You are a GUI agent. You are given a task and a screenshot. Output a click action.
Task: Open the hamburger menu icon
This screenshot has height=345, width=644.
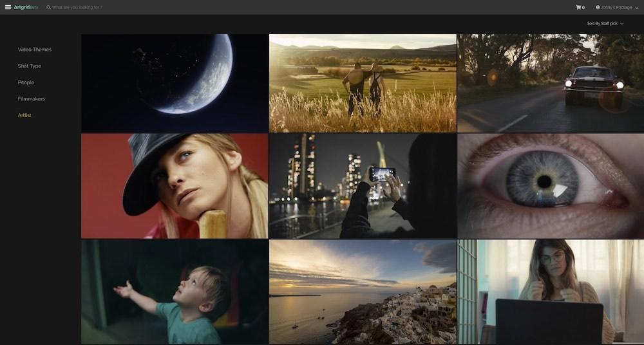[8, 7]
